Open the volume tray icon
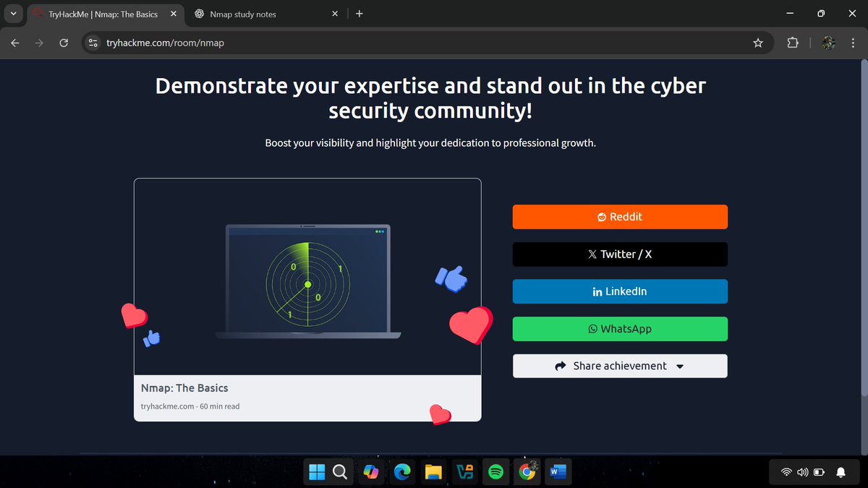868x488 pixels. [x=802, y=472]
